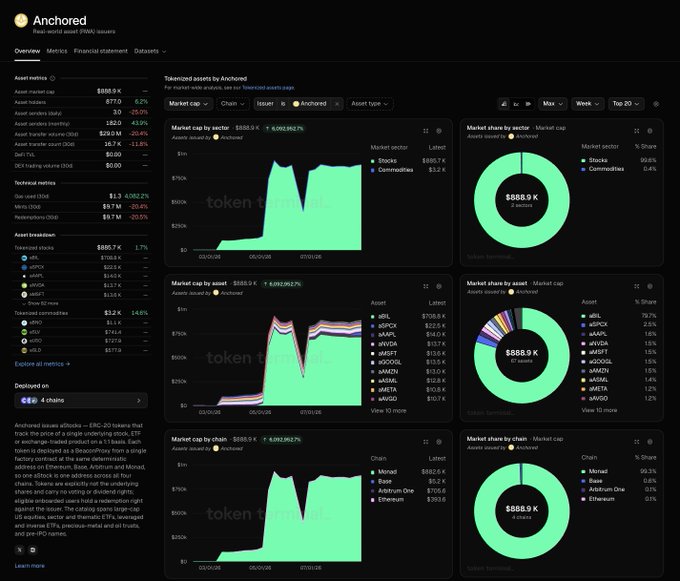Switch to the Overview tab

(x=27, y=51)
